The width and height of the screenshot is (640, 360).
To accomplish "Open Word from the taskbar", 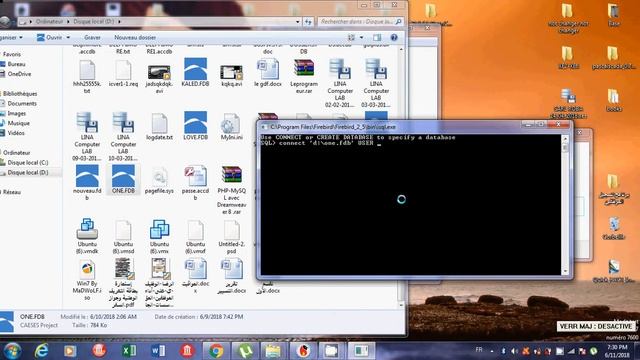I will click(158, 351).
